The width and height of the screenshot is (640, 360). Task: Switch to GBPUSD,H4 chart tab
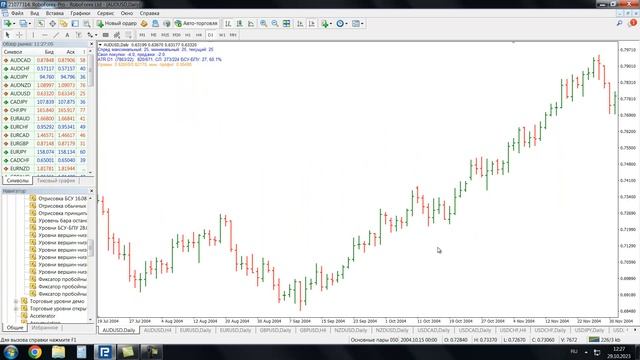click(x=313, y=330)
